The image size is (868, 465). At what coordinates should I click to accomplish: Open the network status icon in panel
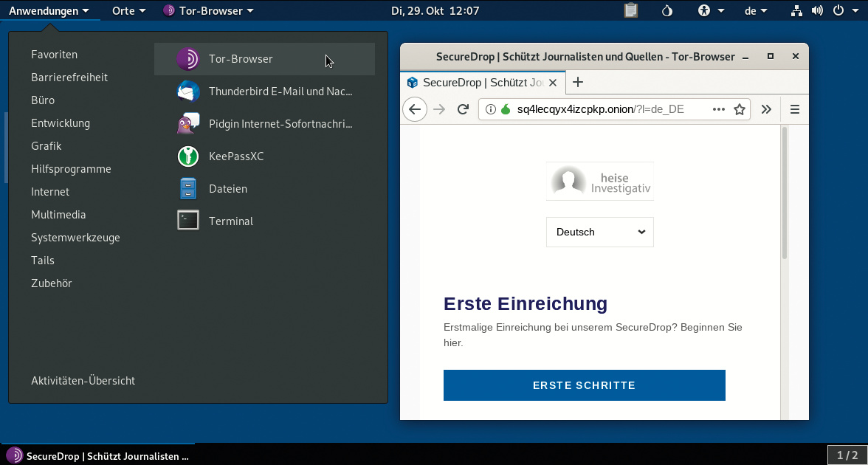(x=796, y=10)
